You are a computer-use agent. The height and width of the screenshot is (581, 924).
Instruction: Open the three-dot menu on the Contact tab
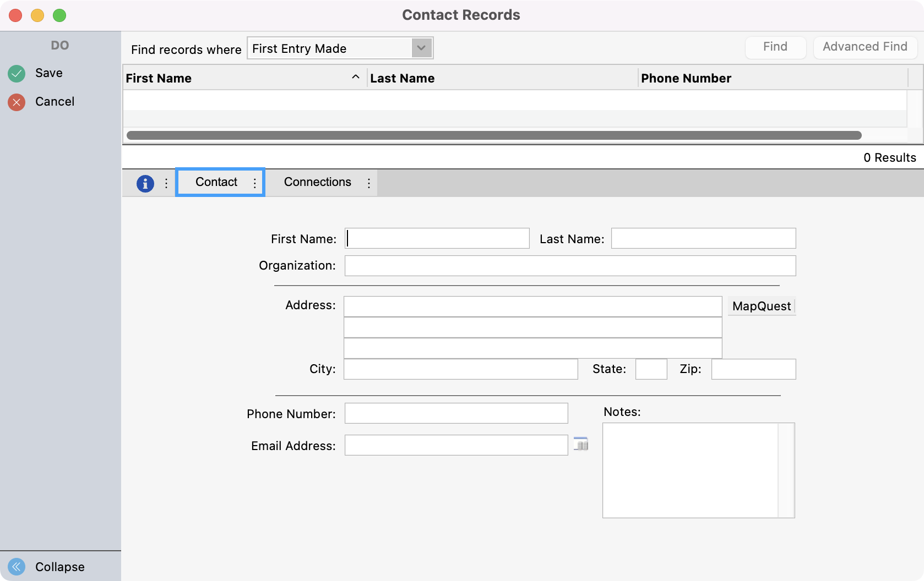click(255, 183)
